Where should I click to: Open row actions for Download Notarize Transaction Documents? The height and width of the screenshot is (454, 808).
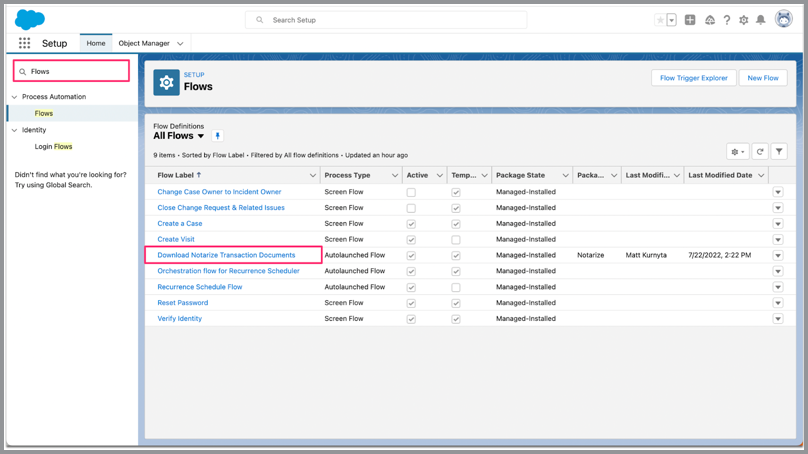tap(778, 256)
